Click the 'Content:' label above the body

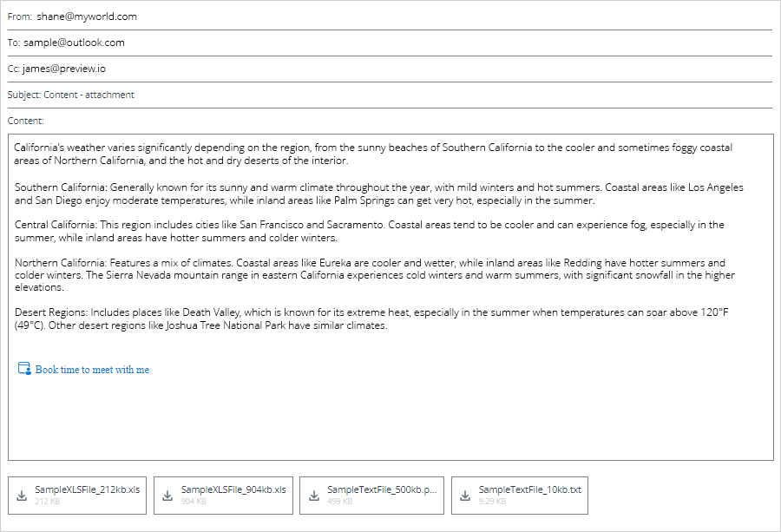(25, 121)
